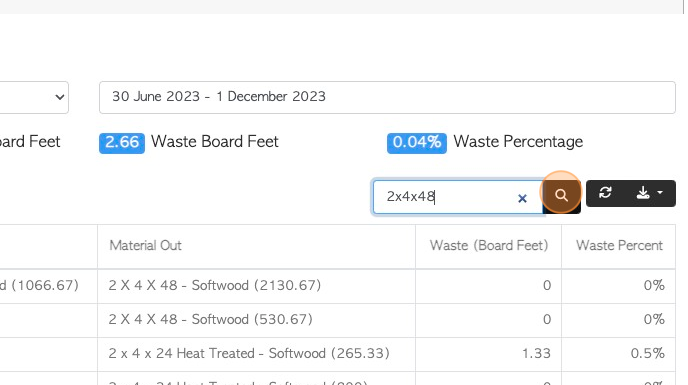Expand the partially visible select dropdown
This screenshot has height=385, width=688.
(x=34, y=97)
